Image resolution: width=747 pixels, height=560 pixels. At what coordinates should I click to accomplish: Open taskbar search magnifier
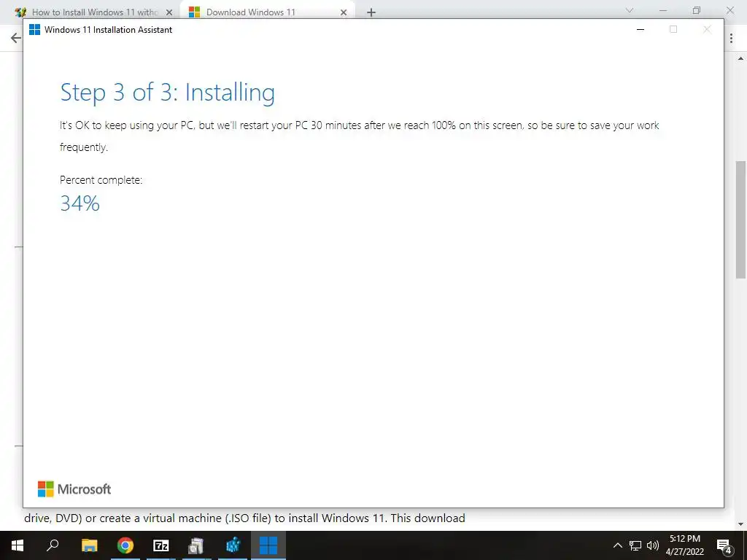point(53,545)
